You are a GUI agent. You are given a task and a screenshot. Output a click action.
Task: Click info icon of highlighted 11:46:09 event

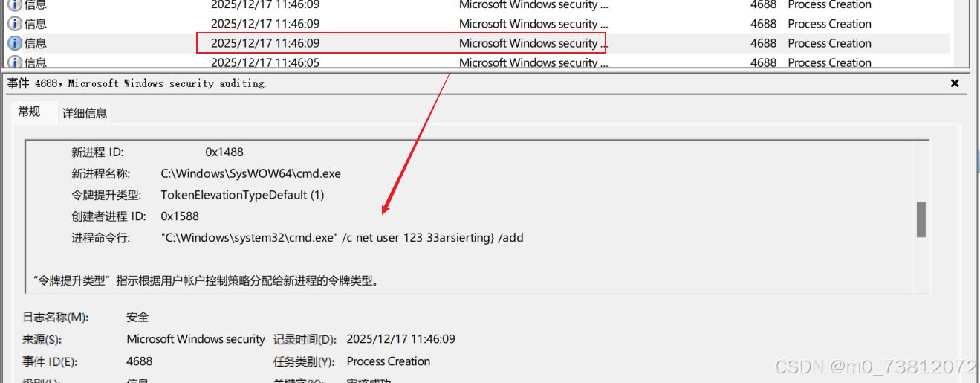(15, 43)
